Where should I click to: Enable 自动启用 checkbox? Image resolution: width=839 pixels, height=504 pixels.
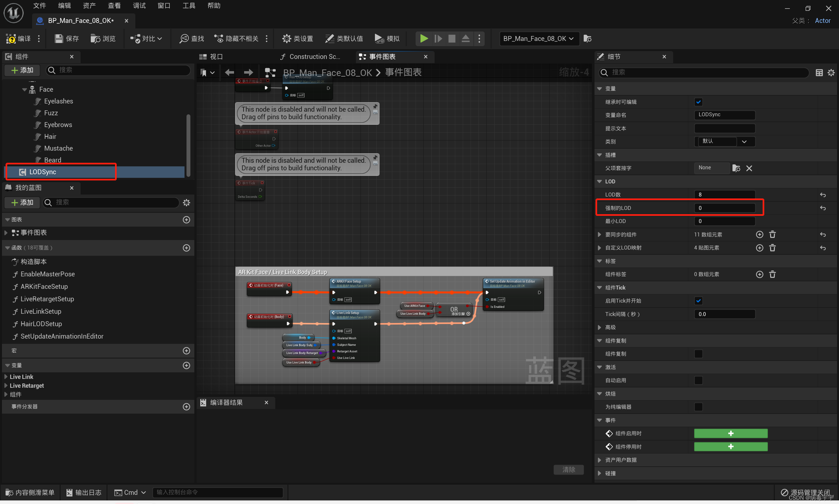(x=698, y=381)
